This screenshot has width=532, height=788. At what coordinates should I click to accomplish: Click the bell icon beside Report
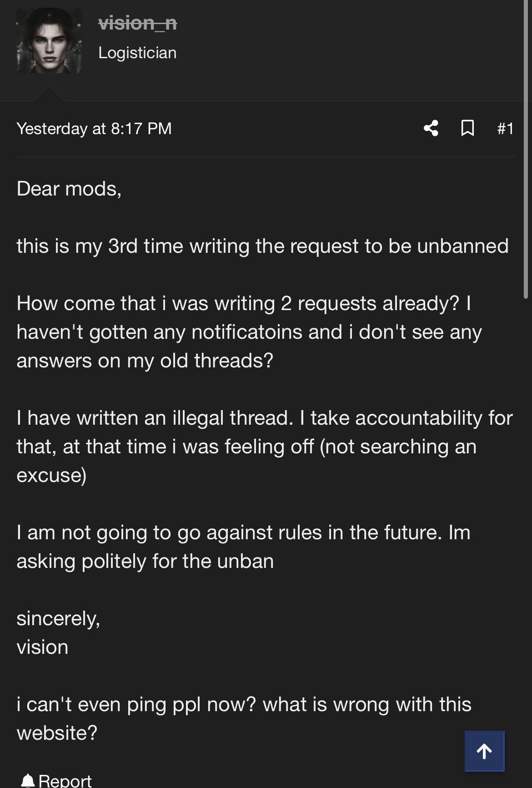click(x=28, y=781)
